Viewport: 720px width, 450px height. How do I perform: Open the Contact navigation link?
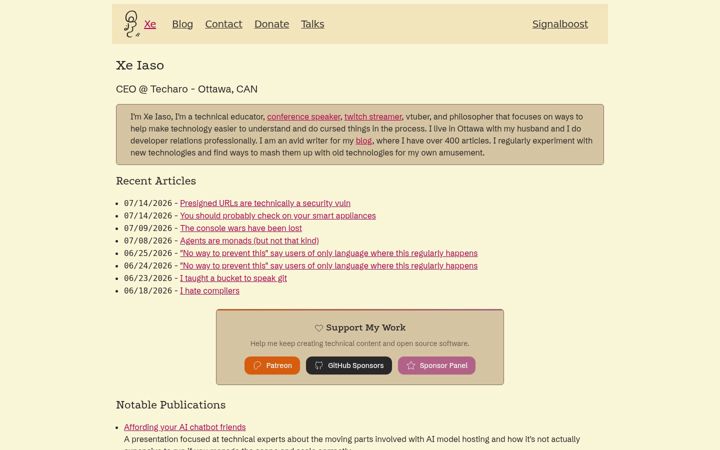click(x=223, y=24)
